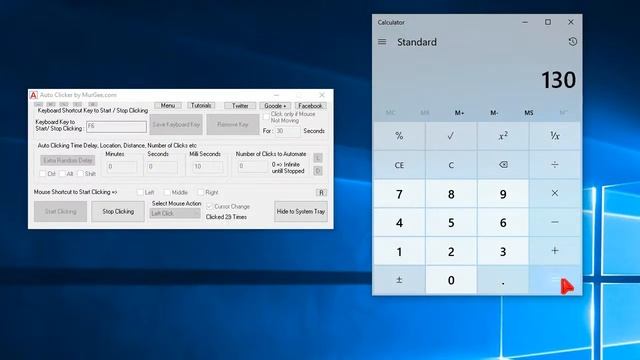This screenshot has height=360, width=640.
Task: Click the L button near click count
Action: point(318,158)
